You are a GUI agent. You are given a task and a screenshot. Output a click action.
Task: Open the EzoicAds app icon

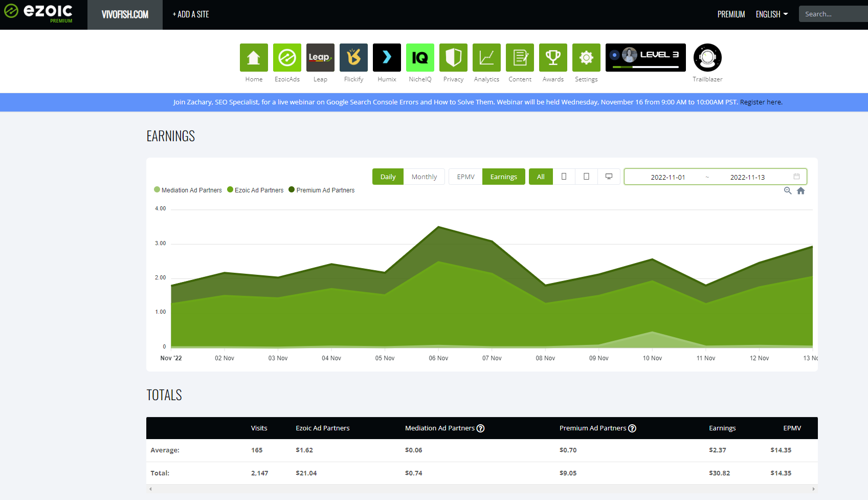pyautogui.click(x=287, y=57)
